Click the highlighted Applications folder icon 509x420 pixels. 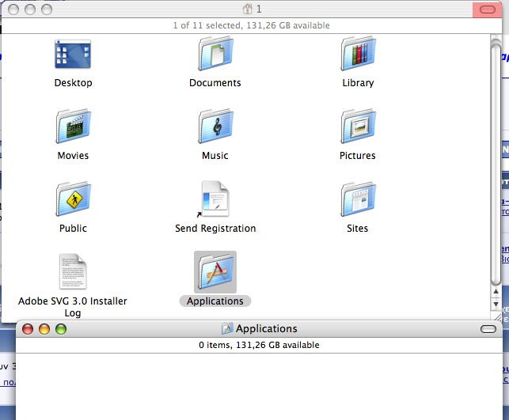[x=215, y=272]
